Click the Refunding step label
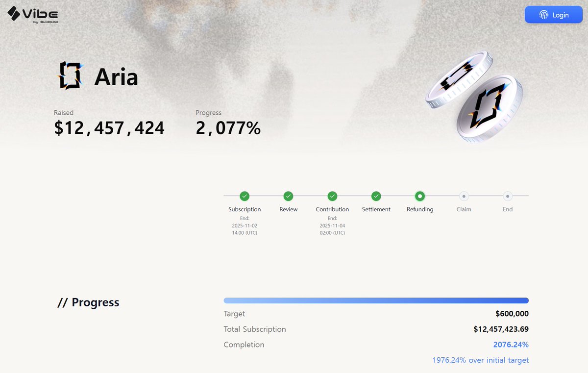The width and height of the screenshot is (588, 373). pos(420,209)
